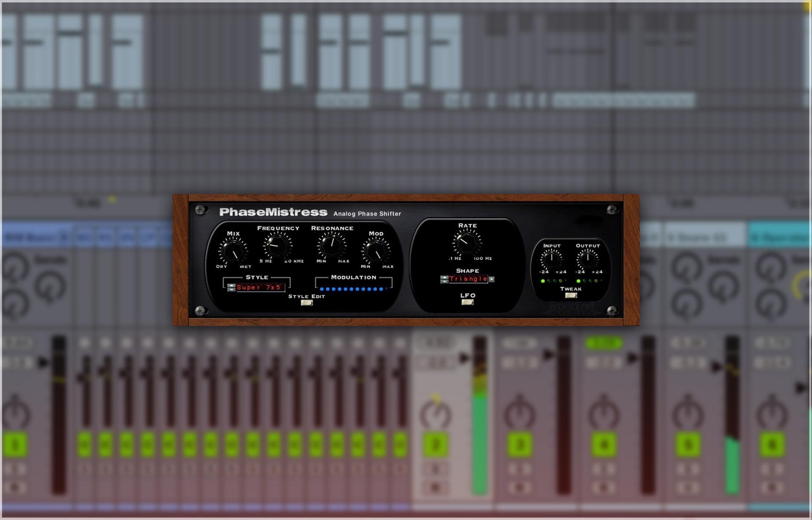Step Style preset up with upper arrow
Viewport: 812px width, 520px height.
click(x=231, y=285)
